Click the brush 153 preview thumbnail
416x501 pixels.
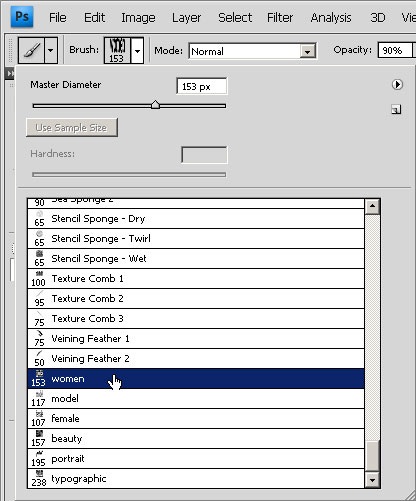click(x=117, y=50)
